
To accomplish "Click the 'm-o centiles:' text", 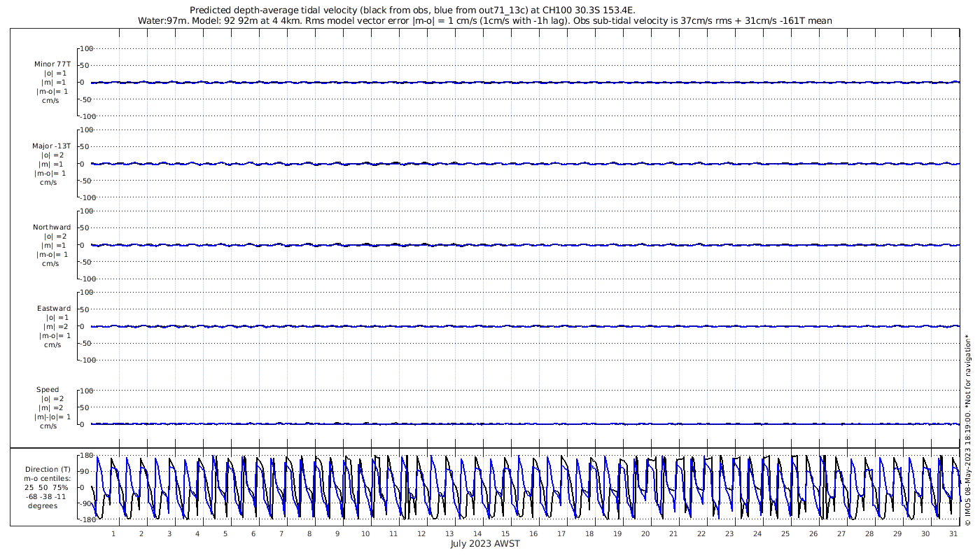I will point(48,479).
